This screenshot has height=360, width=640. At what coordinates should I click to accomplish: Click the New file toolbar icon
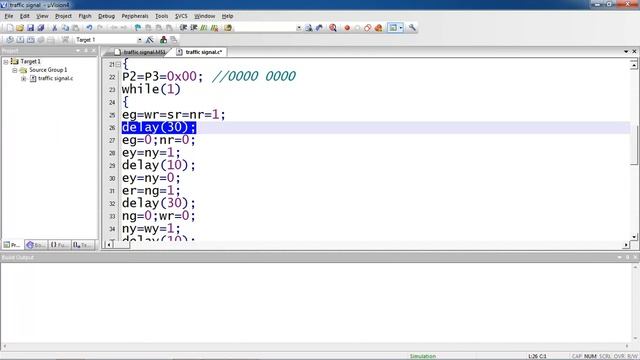pos(10,28)
